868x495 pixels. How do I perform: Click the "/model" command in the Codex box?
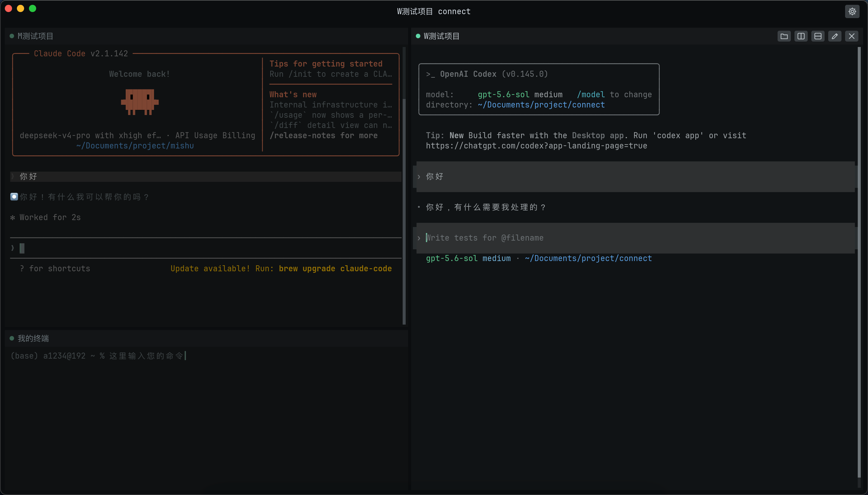coord(591,95)
